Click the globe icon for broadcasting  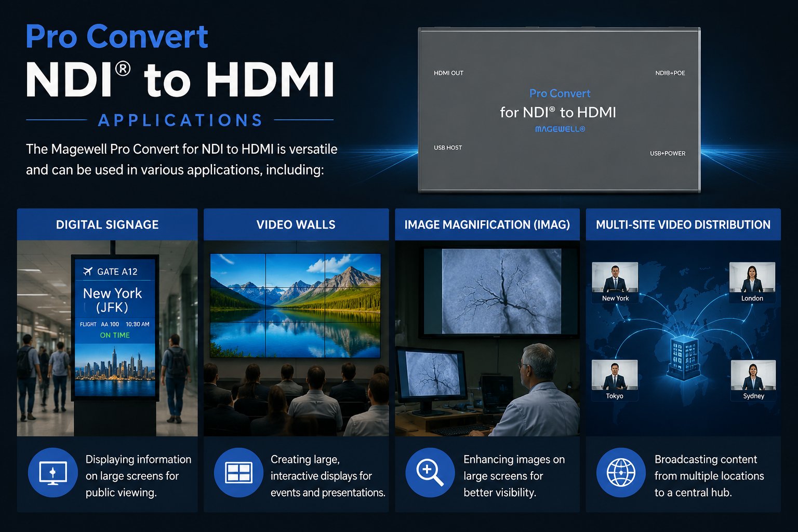pos(621,473)
